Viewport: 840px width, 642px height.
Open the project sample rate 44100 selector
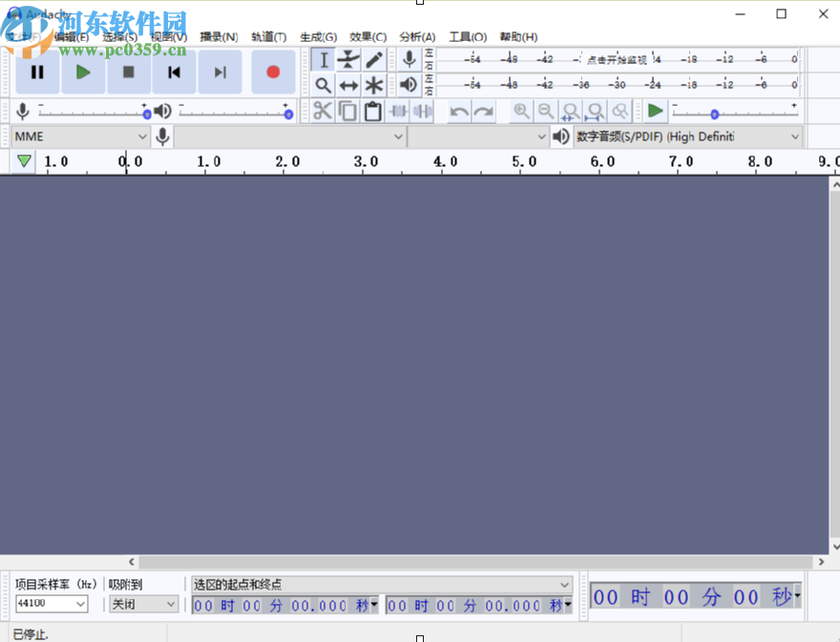click(x=51, y=604)
